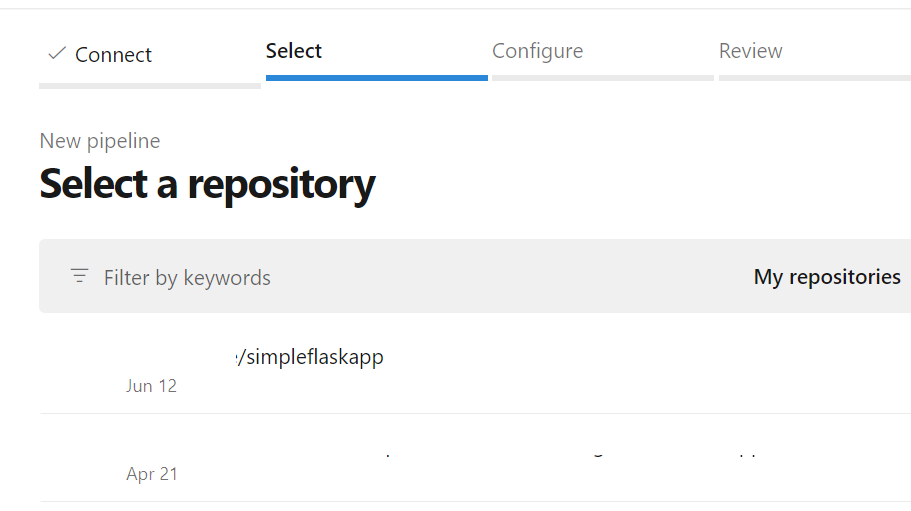Choose the simpleflaskapp repository
Image resolution: width=911 pixels, height=511 pixels.
310,357
